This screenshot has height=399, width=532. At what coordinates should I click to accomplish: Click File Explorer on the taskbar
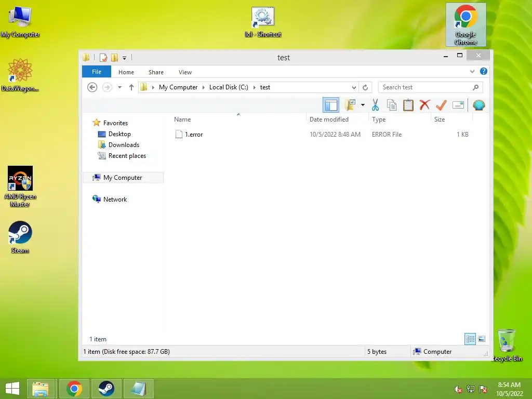tap(41, 389)
